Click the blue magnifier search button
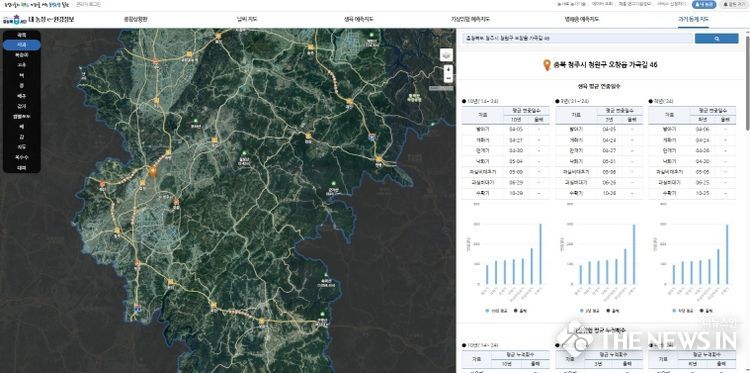This screenshot has height=373, width=750. [716, 38]
